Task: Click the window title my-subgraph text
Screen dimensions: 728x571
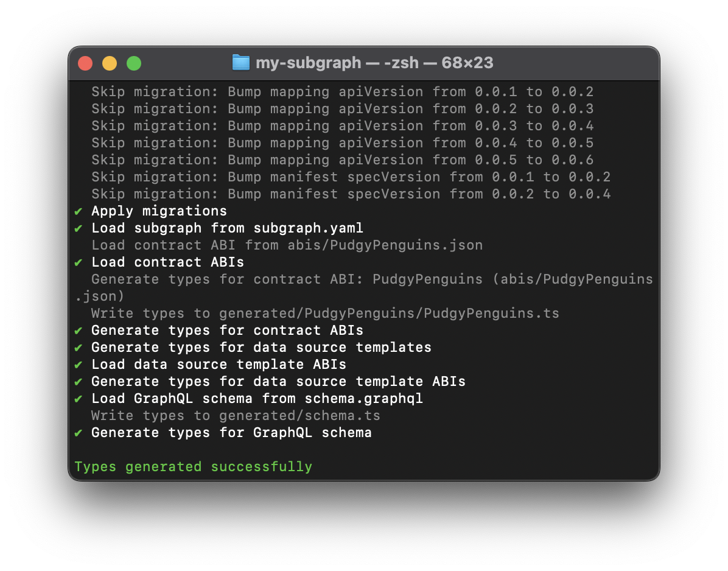Action: click(308, 63)
